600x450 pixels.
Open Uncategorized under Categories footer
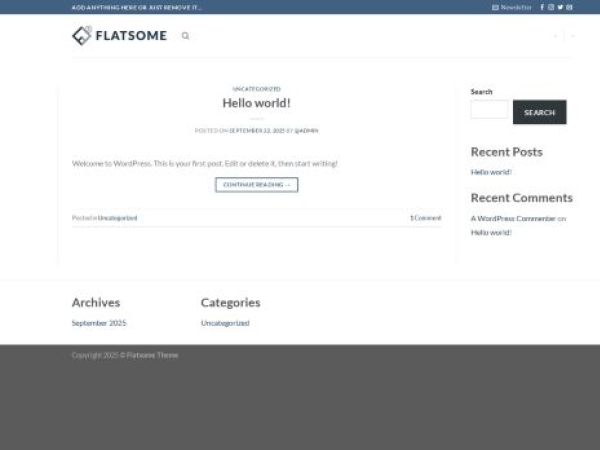pyautogui.click(x=225, y=323)
